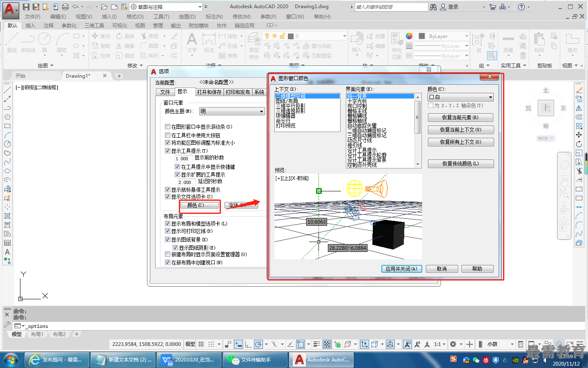
Task: Click the Plot printer icon
Action: click(65, 7)
